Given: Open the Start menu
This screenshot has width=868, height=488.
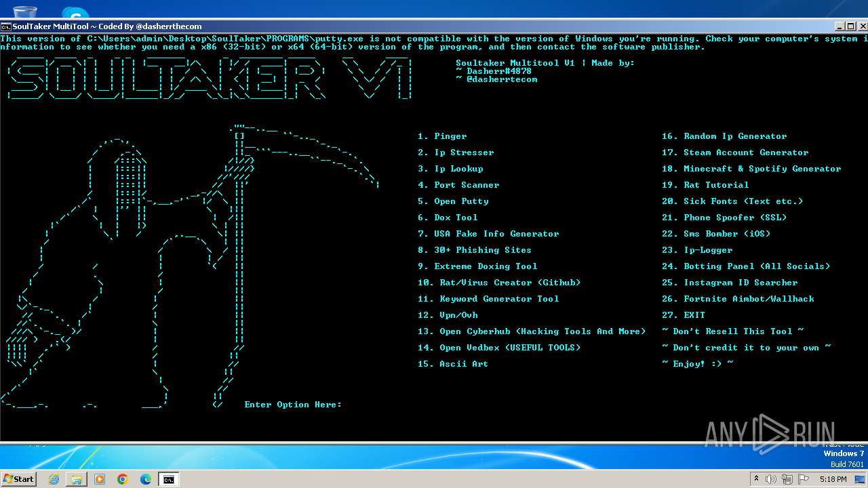Looking at the screenshot, I should pos(18,479).
